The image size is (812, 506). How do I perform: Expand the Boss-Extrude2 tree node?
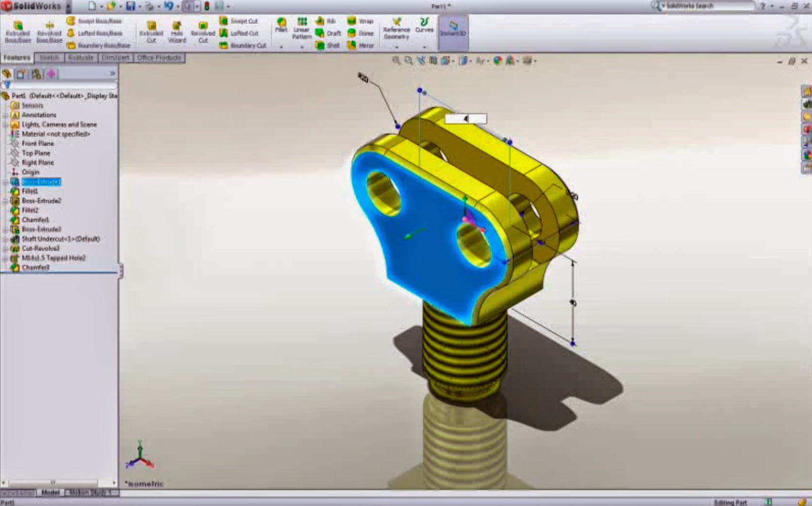click(x=6, y=201)
